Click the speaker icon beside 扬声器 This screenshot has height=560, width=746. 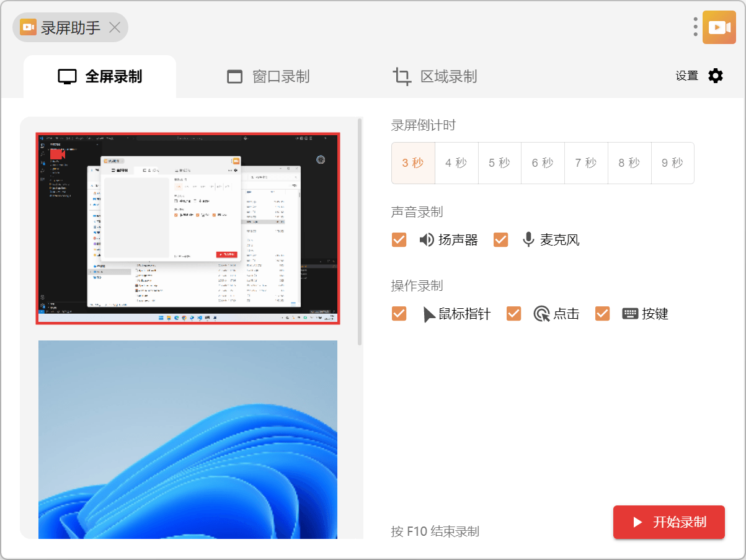(427, 240)
